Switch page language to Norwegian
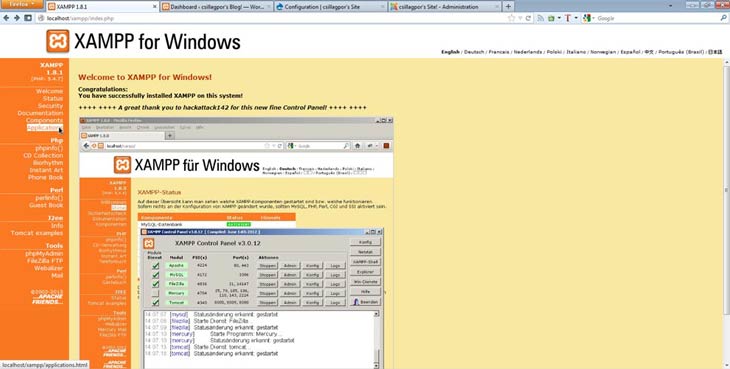Screen dimensions: 730x369 coord(603,52)
